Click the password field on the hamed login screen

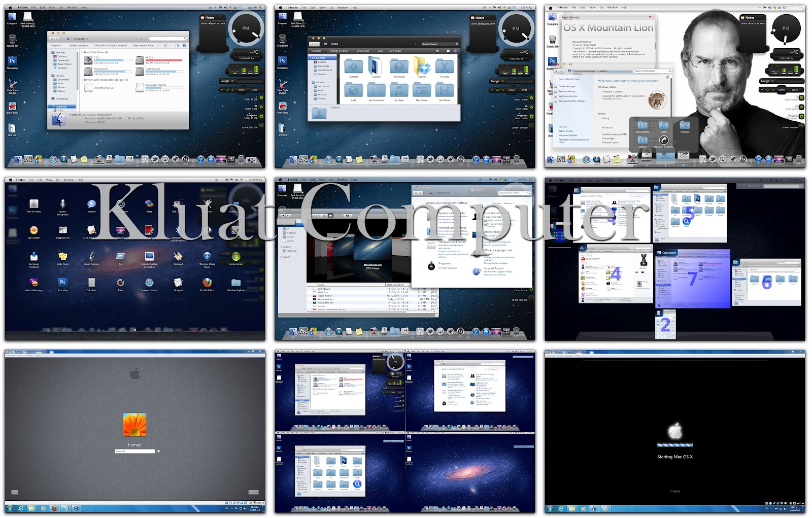click(x=134, y=451)
